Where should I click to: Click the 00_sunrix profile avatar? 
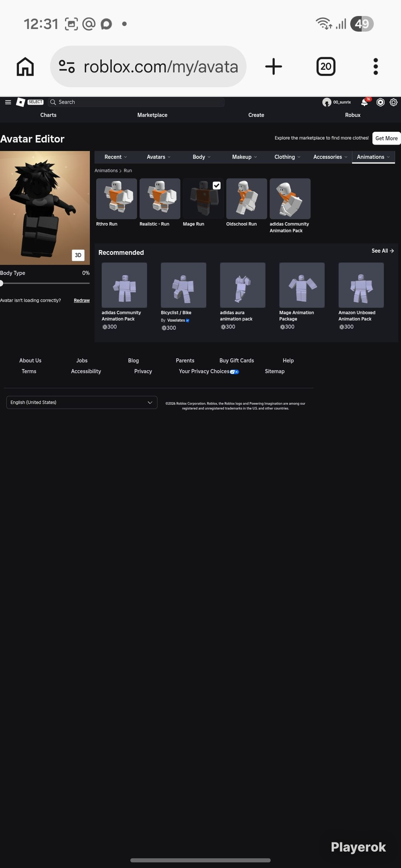click(327, 102)
